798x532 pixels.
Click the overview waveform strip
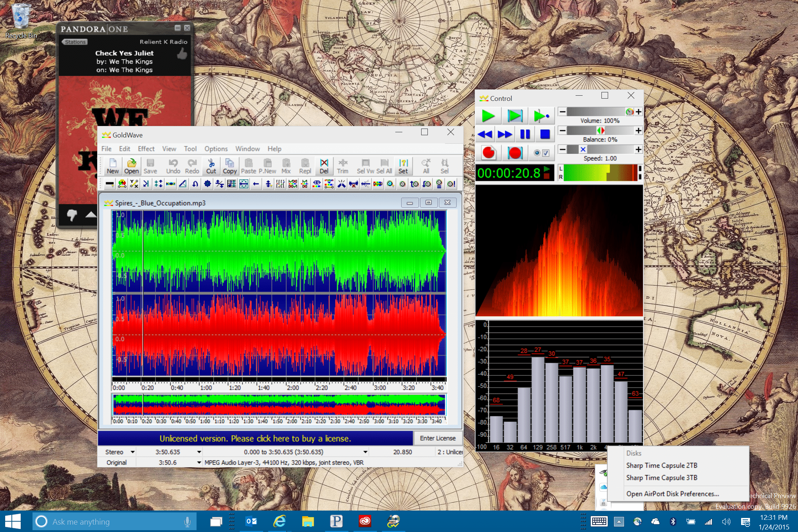tap(279, 405)
